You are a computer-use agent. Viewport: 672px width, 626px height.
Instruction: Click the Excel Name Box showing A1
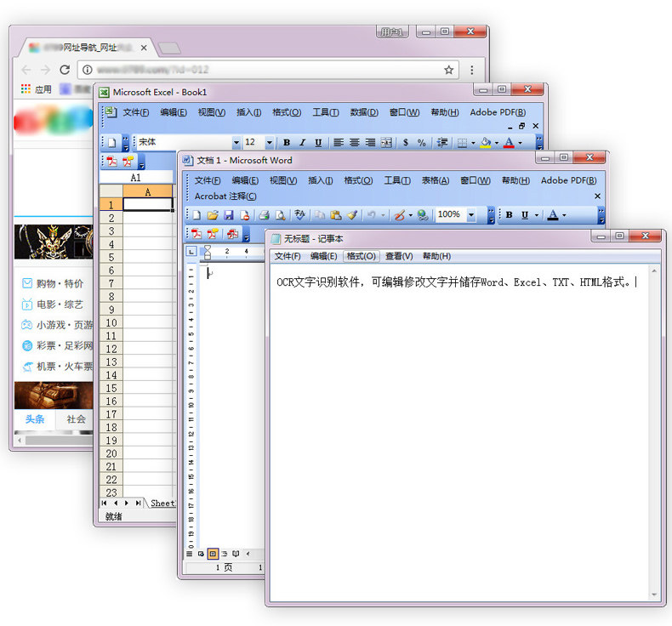(x=136, y=178)
